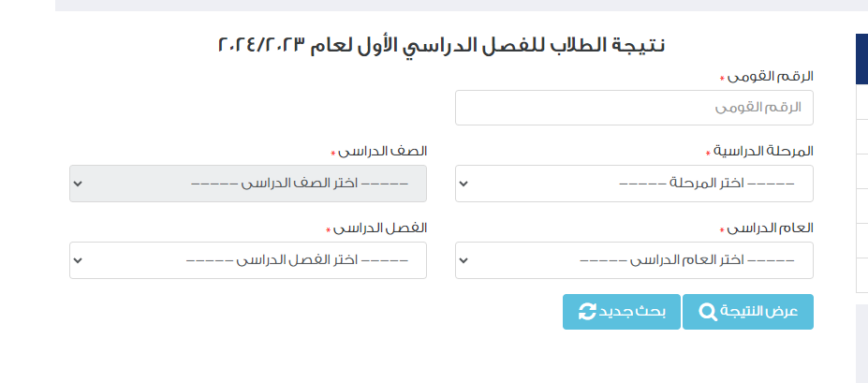This screenshot has width=868, height=383.
Task: Open the اختر الفصل الدراسى dropdown
Action: (248, 260)
